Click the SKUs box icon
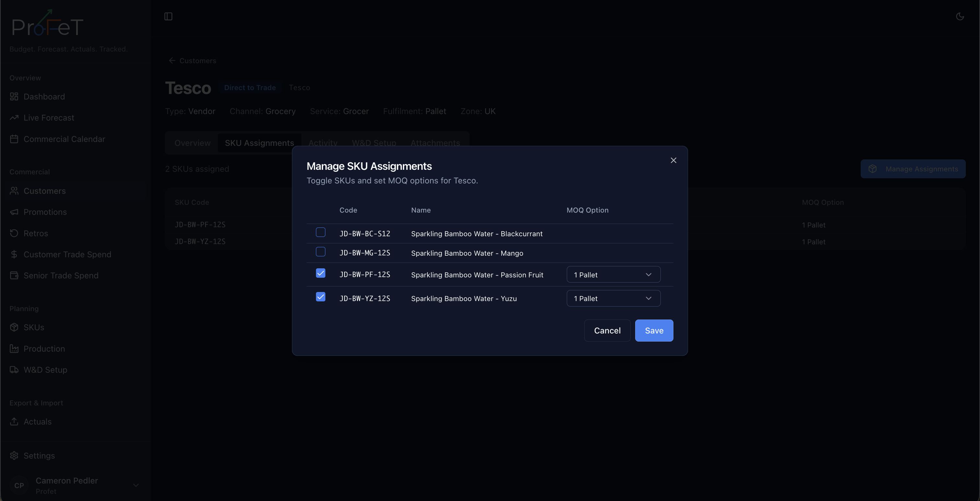Image resolution: width=980 pixels, height=501 pixels. (14, 327)
